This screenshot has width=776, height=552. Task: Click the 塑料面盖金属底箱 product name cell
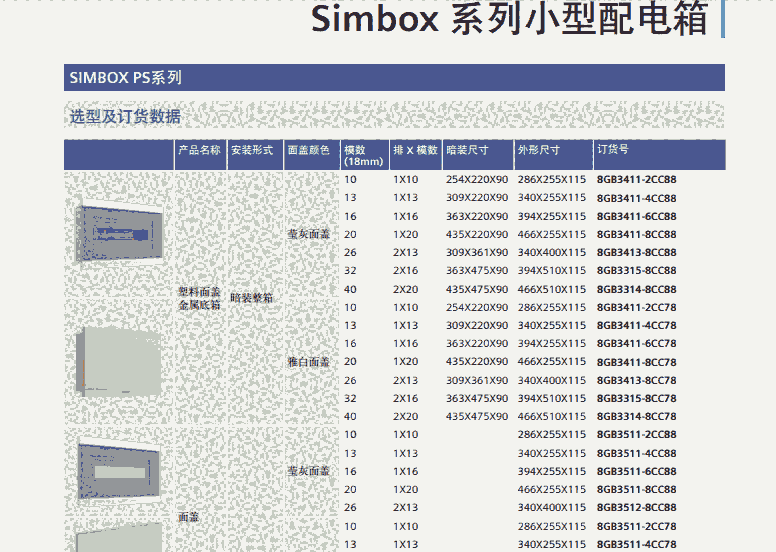tap(199, 298)
